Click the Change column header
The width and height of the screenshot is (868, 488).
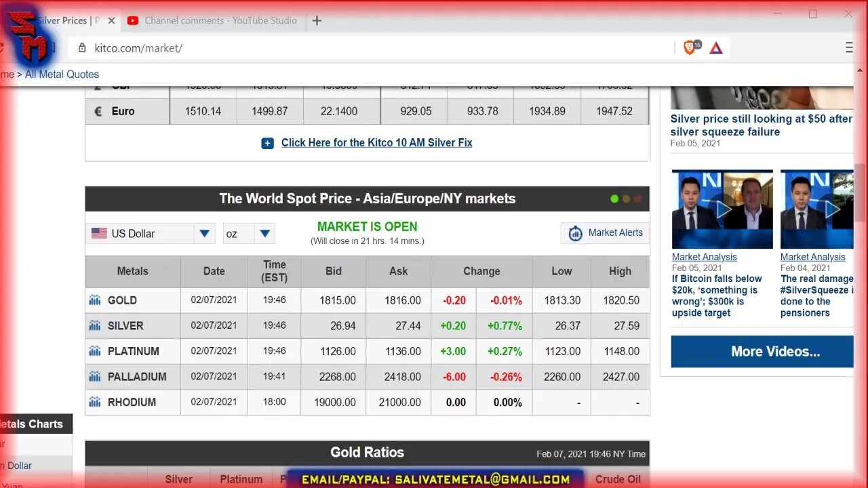click(481, 271)
